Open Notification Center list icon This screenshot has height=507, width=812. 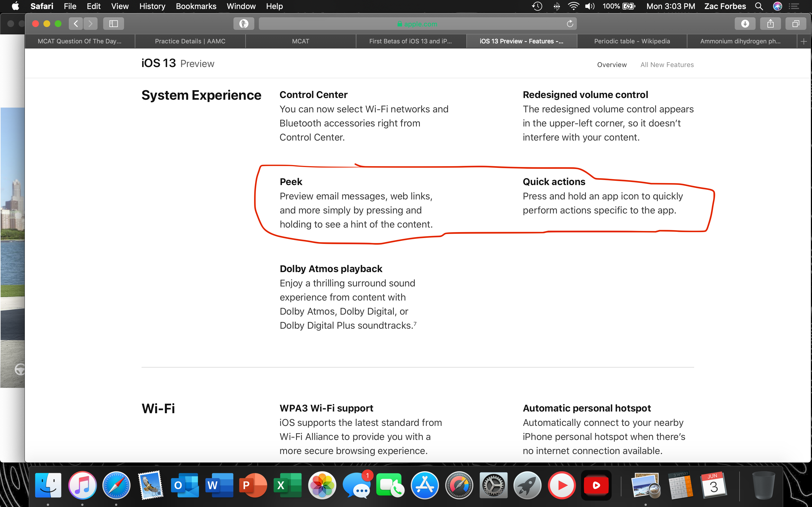click(x=794, y=6)
